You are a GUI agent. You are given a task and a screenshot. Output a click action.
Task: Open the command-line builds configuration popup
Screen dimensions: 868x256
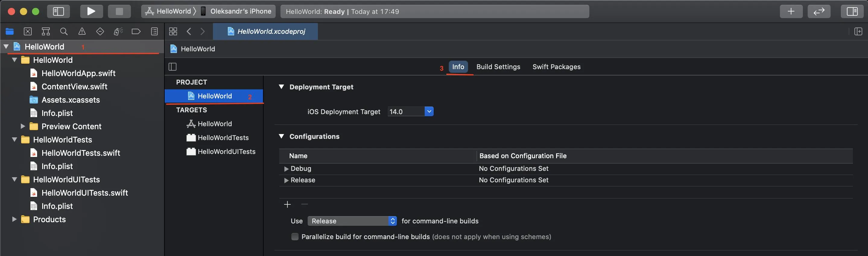coord(352,221)
